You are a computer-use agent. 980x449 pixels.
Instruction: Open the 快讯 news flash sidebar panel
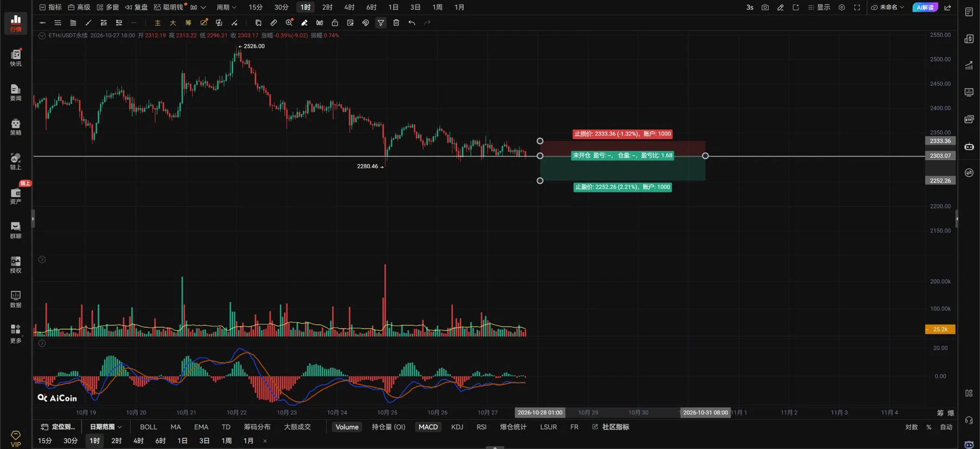(x=16, y=57)
